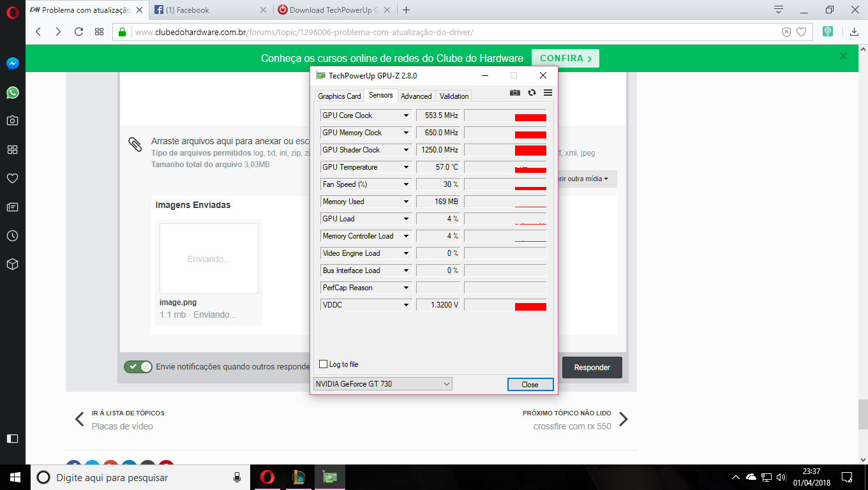This screenshot has width=868, height=490.
Task: Click Cortana search box in taskbar
Action: (x=140, y=477)
